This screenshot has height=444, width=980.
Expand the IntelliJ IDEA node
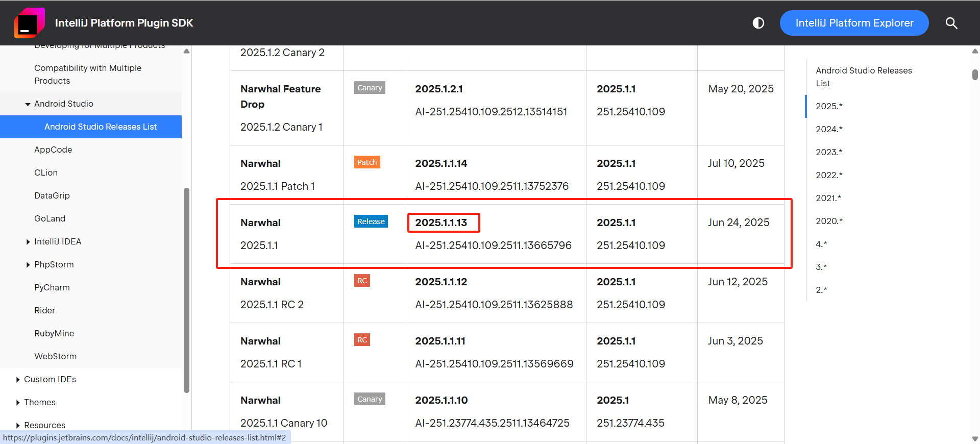28,242
